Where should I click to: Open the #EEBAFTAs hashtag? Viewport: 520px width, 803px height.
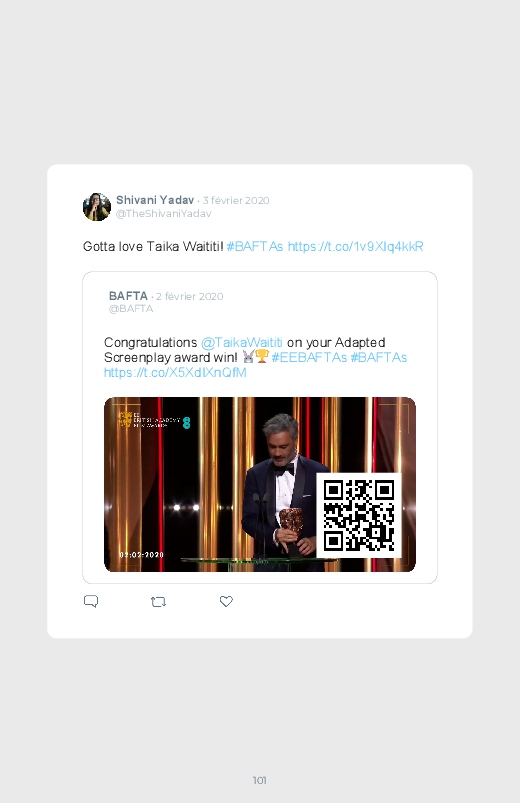coord(309,357)
